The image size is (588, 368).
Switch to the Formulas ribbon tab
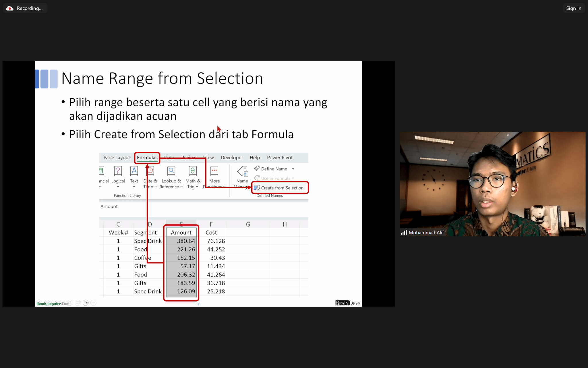click(147, 158)
